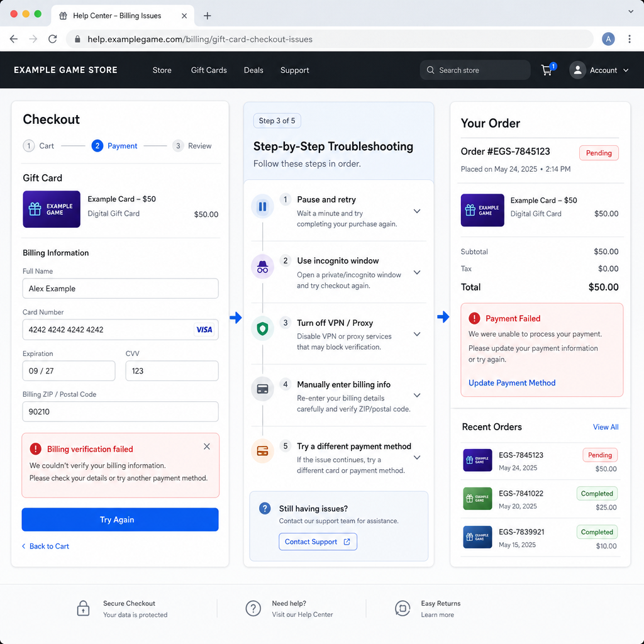Viewport: 644px width, 644px height.
Task: Open the Deals menu item
Action: 253,70
